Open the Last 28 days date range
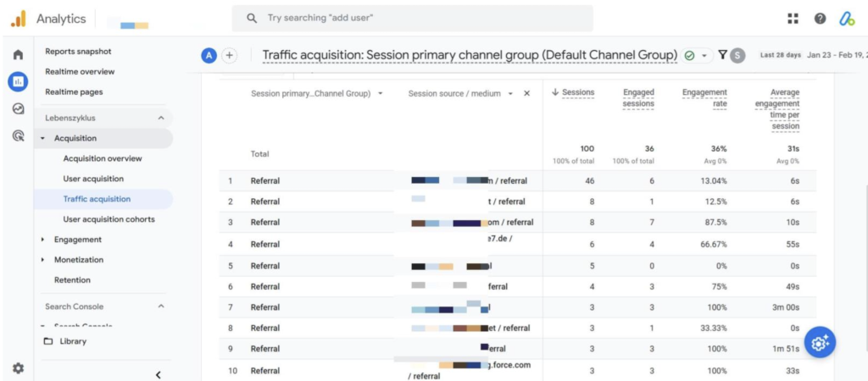 click(x=781, y=55)
